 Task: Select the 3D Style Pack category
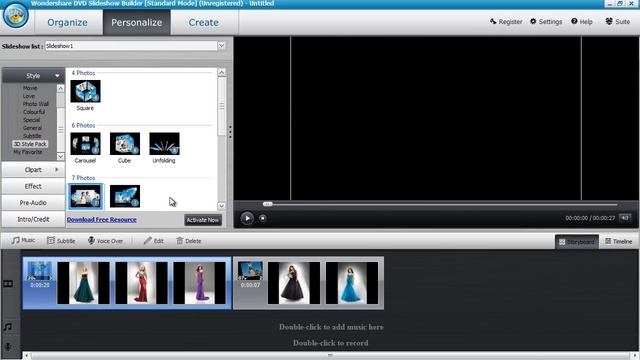30,144
